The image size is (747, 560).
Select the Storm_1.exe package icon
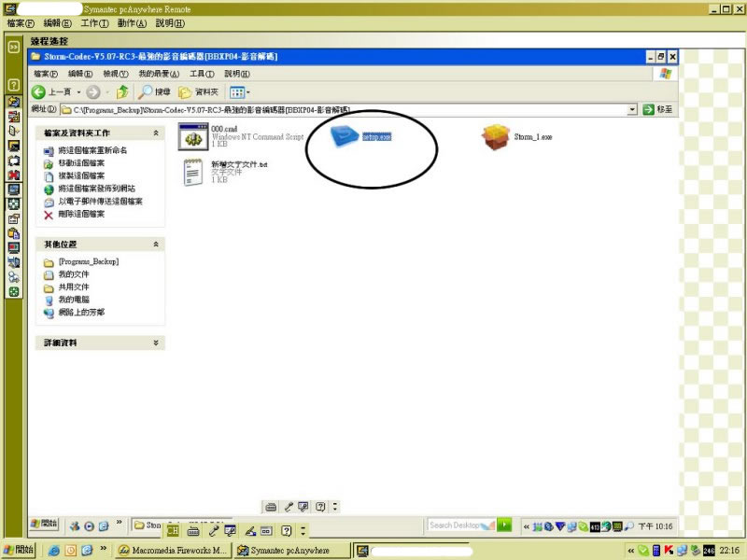coord(496,136)
